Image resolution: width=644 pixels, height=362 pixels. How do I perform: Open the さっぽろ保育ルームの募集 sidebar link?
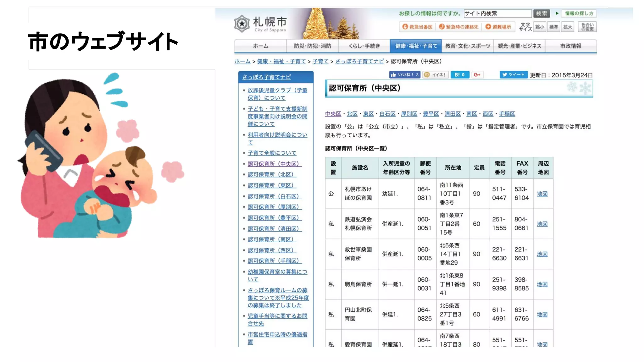pyautogui.click(x=278, y=298)
